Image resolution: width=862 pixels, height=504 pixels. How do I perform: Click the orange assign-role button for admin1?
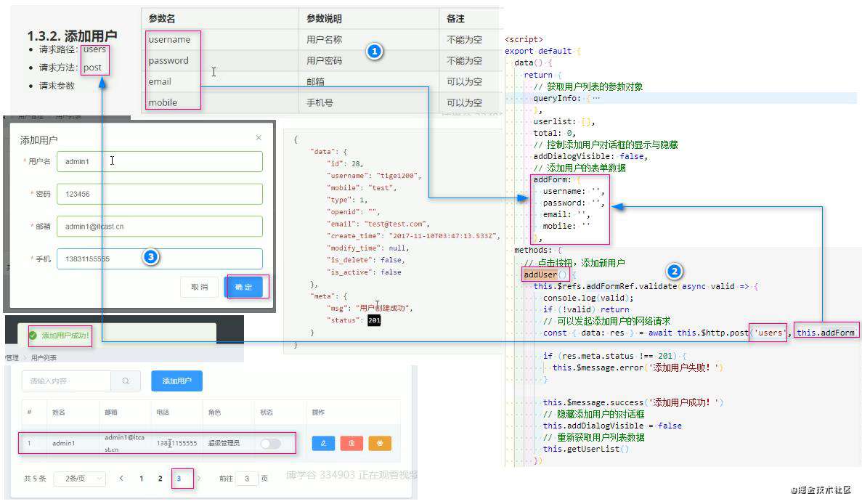point(380,443)
